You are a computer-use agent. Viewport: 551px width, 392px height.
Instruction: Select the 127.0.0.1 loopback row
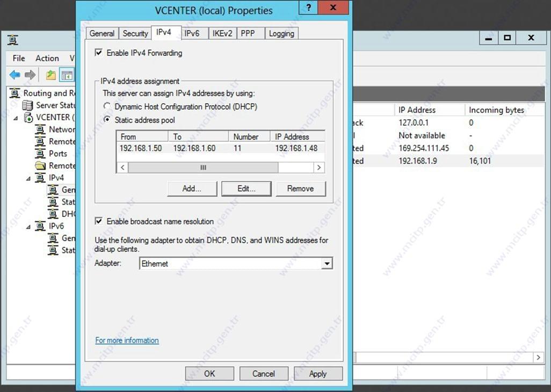449,122
